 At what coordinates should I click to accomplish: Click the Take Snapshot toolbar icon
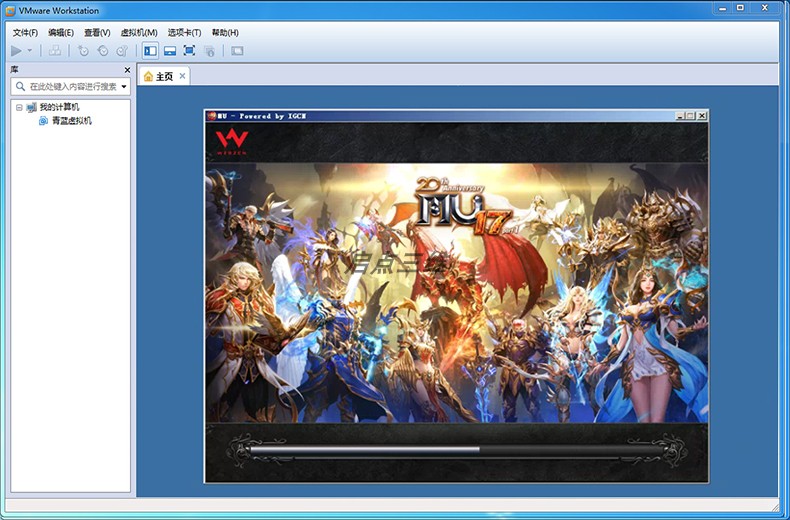pyautogui.click(x=83, y=50)
